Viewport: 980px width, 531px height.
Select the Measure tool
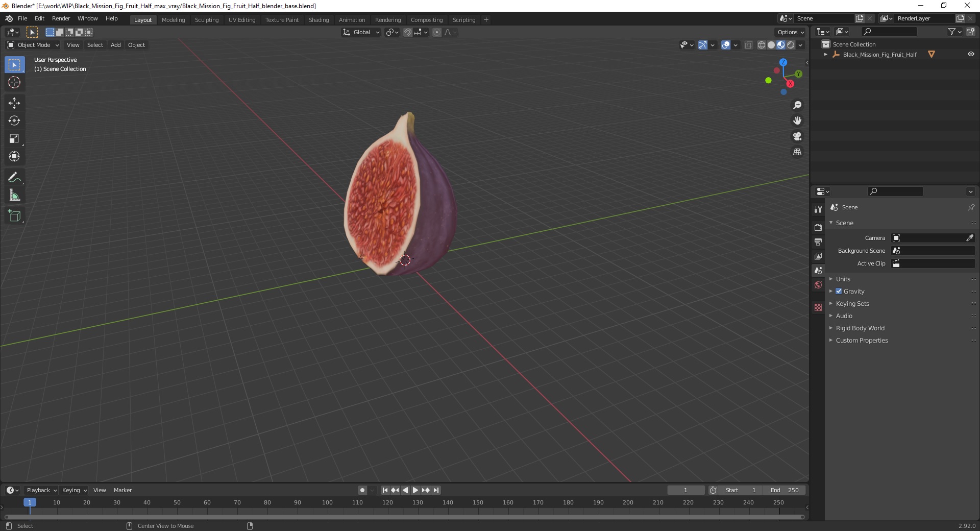pyautogui.click(x=14, y=196)
